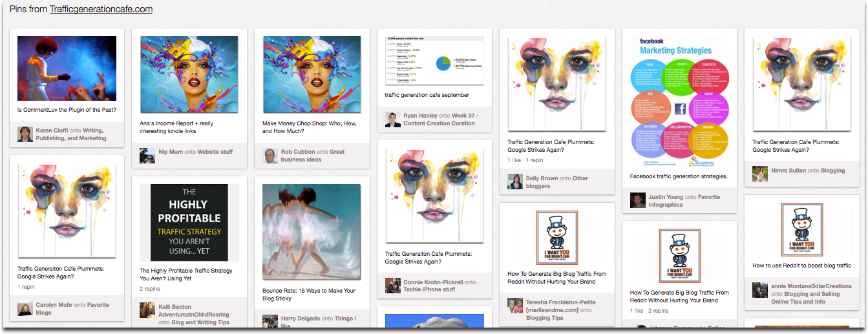The image size is (868, 334).
Task: Select Carolyn Mohr's avatar
Action: tap(25, 308)
